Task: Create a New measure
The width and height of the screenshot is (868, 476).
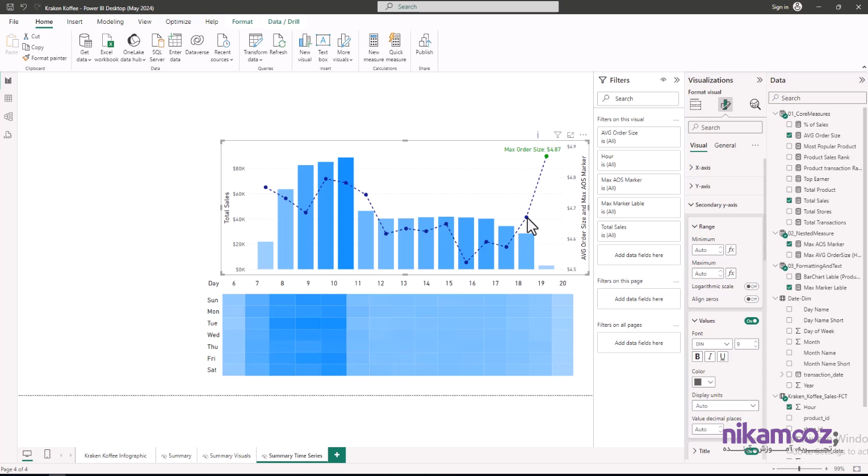Action: tap(374, 48)
